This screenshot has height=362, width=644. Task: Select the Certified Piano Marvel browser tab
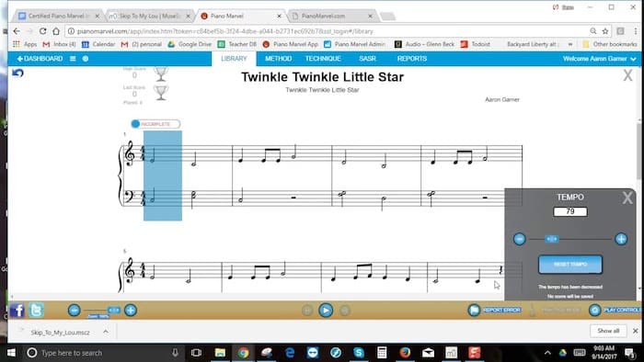58,16
